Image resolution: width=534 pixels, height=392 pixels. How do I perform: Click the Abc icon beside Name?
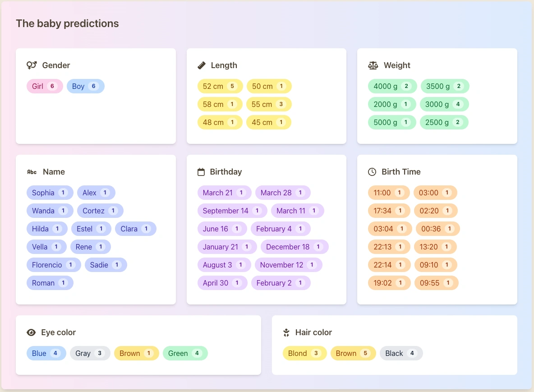(32, 172)
